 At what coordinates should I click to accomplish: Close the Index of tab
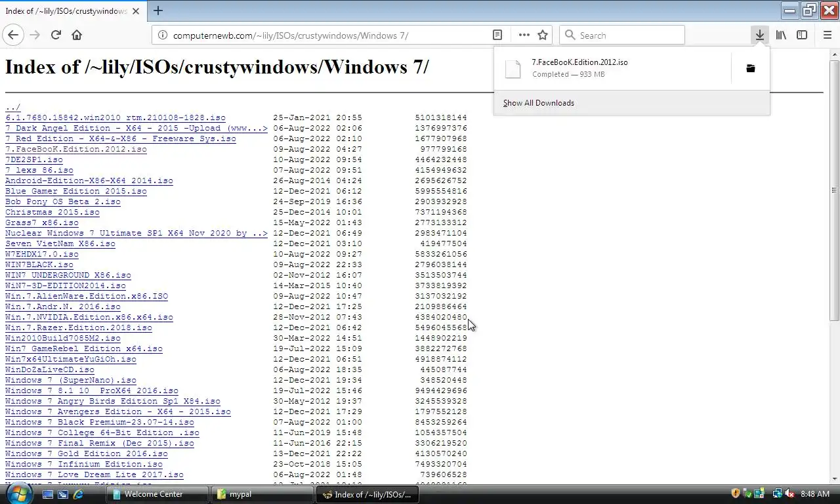point(136,11)
